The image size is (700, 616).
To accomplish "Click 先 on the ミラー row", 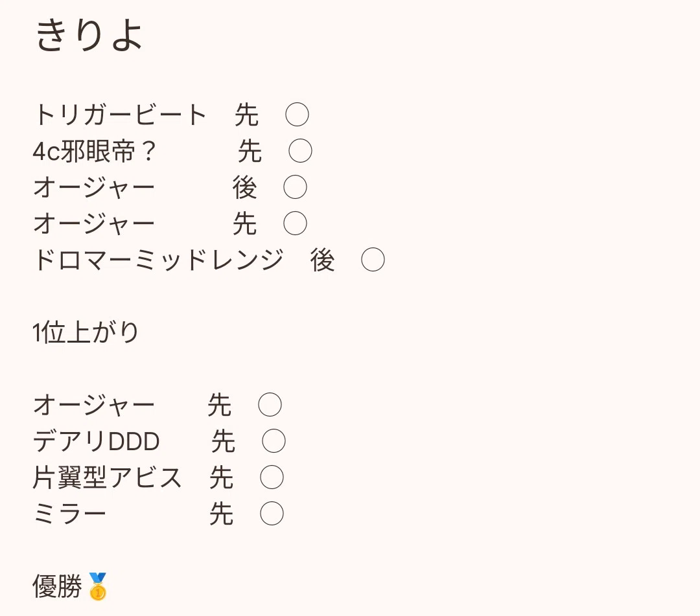I will tap(222, 514).
